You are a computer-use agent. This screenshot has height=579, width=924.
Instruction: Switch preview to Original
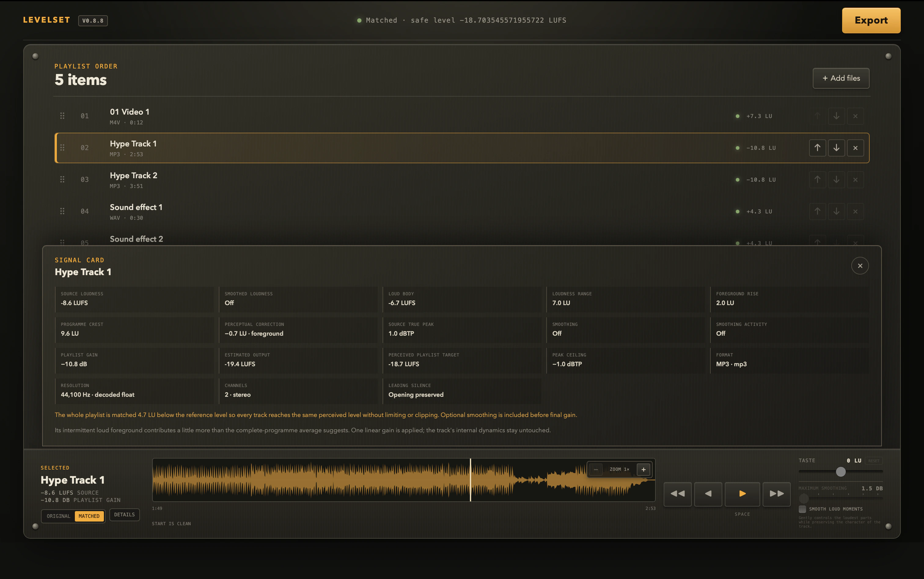(x=59, y=516)
